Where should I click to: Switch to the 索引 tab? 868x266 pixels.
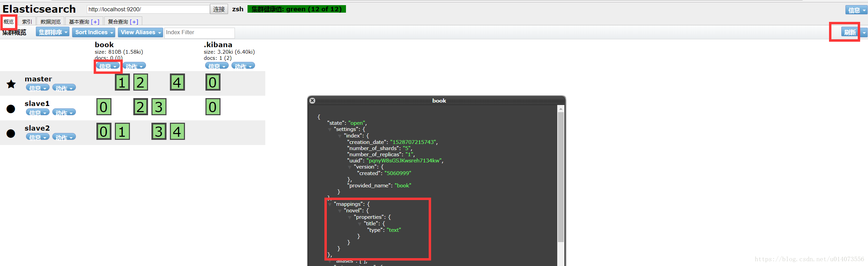pyautogui.click(x=27, y=22)
